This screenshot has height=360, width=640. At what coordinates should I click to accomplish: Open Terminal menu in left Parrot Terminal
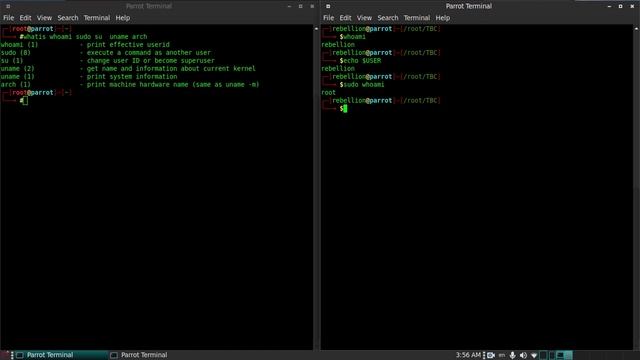97,18
